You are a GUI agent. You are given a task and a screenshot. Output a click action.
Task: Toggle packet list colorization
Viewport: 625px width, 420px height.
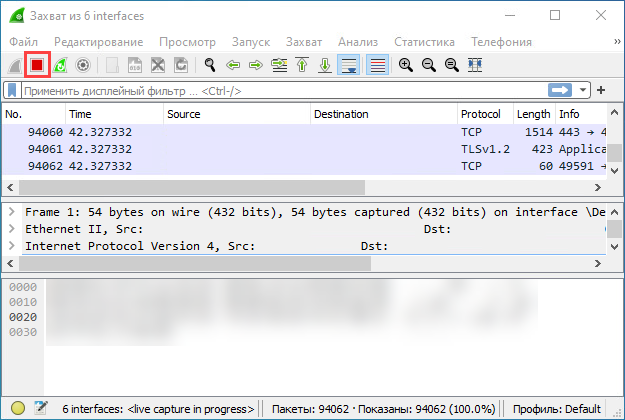378,65
